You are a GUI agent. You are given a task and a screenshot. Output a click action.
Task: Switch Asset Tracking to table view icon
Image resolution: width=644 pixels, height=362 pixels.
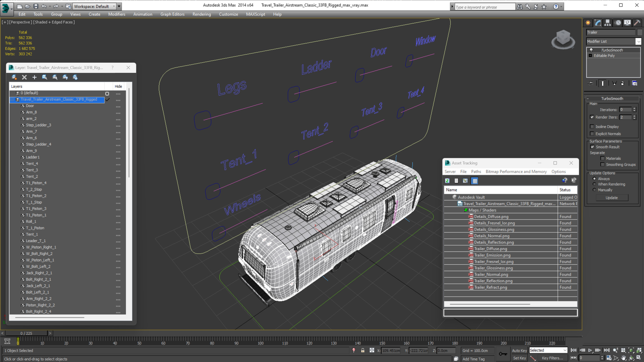[474, 181]
